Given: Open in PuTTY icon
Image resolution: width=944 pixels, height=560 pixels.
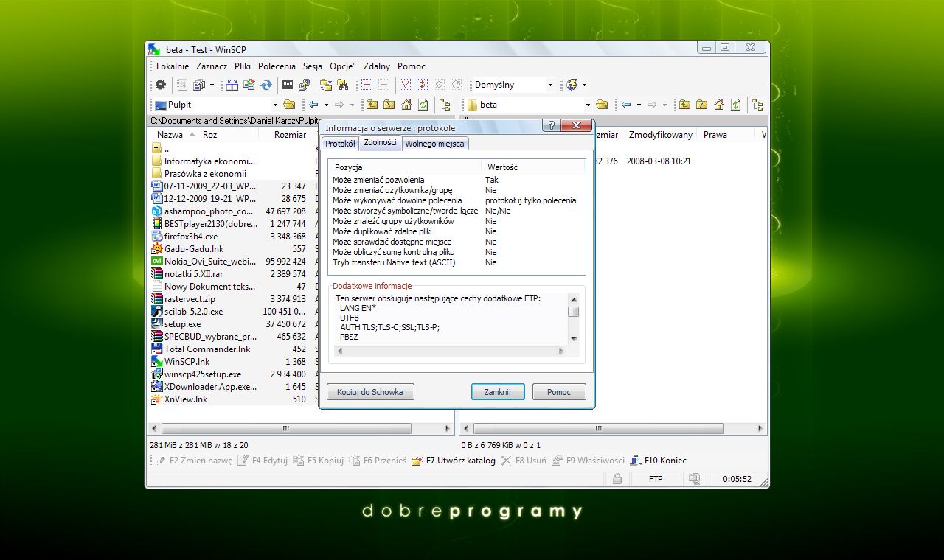Looking at the screenshot, I should click(x=305, y=85).
